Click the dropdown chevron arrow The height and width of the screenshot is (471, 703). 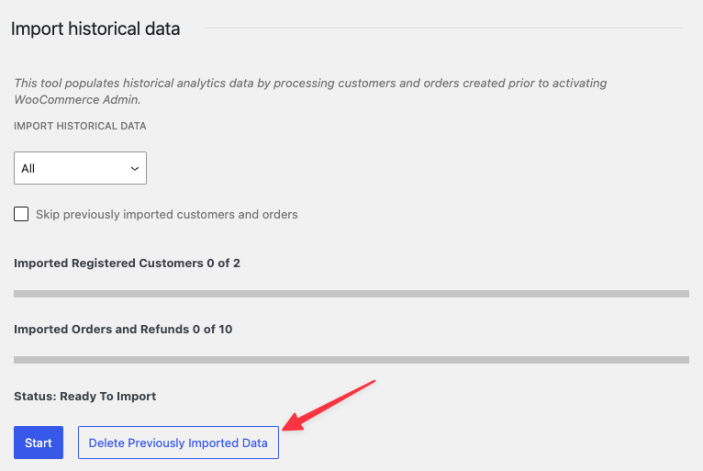(x=135, y=169)
